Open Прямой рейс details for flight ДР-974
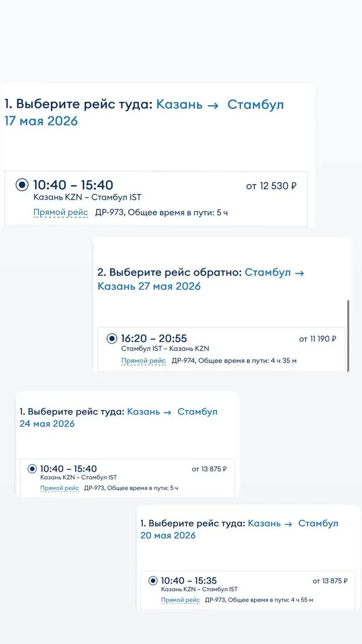 click(x=143, y=361)
